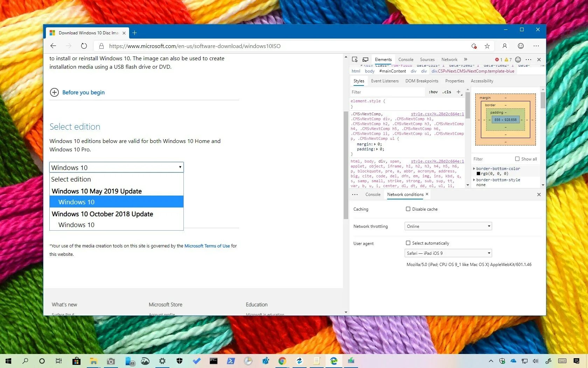The width and height of the screenshot is (588, 368).
Task: Open the DevTools feedback smiley icon
Action: 518,60
